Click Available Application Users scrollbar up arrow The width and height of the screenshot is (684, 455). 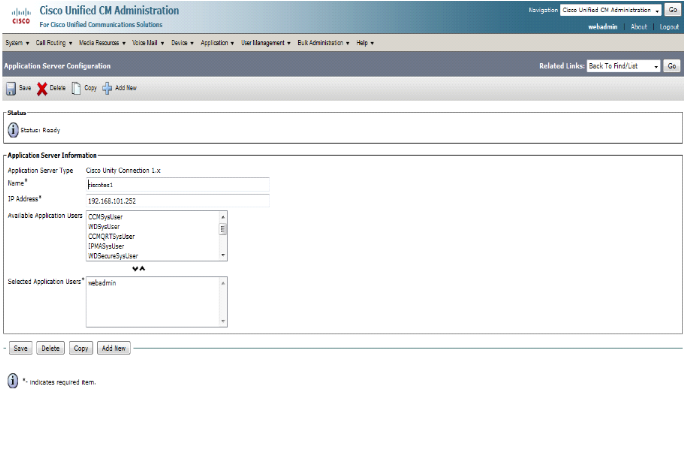[223, 217]
